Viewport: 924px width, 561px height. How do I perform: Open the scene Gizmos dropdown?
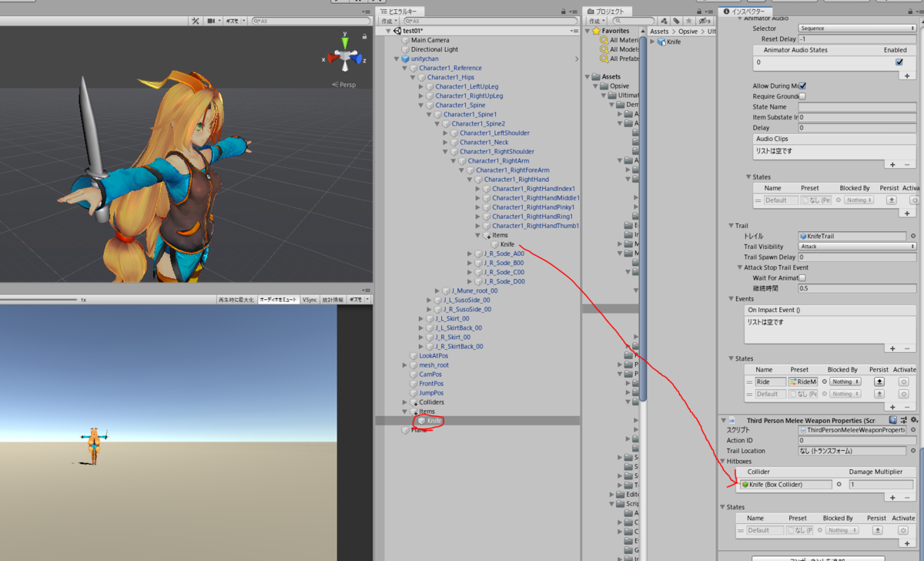(x=236, y=21)
